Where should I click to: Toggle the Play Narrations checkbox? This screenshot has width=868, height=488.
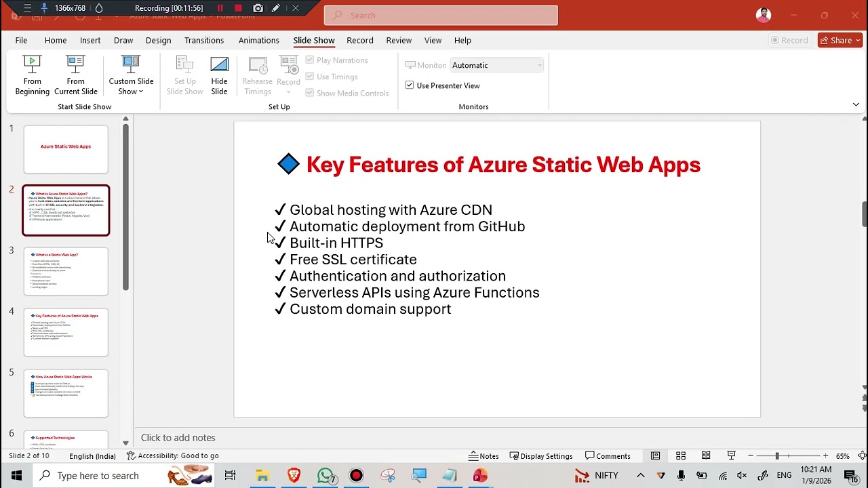tap(310, 60)
